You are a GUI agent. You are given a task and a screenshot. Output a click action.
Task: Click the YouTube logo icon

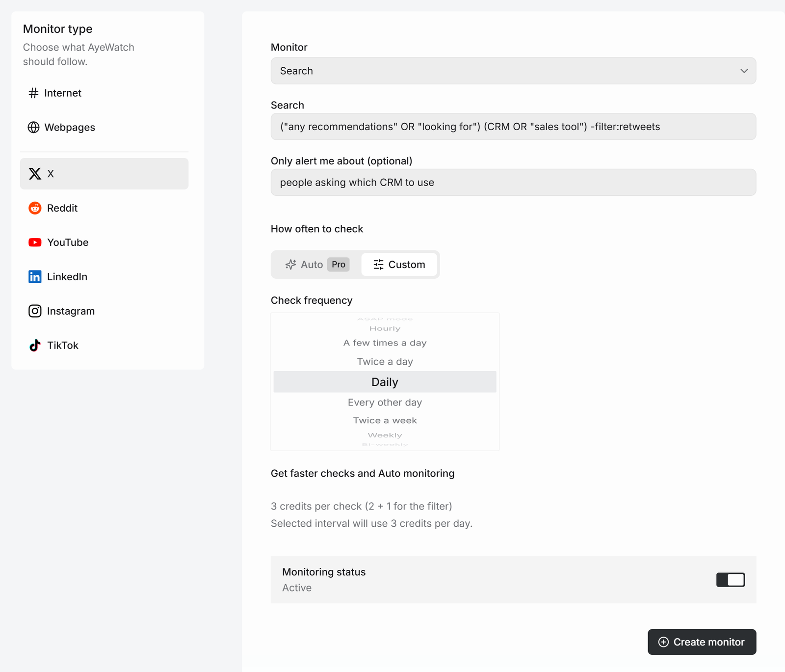pyautogui.click(x=35, y=242)
